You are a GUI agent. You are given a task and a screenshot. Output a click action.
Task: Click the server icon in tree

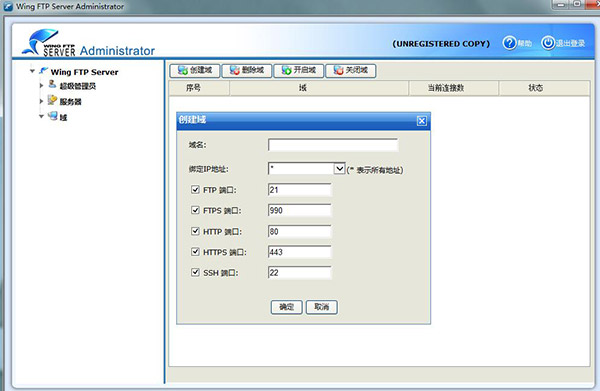(52, 100)
